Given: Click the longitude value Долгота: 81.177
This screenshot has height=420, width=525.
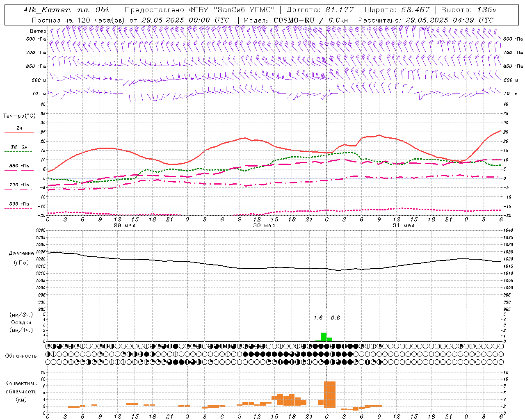Looking at the screenshot, I should click(x=320, y=10).
